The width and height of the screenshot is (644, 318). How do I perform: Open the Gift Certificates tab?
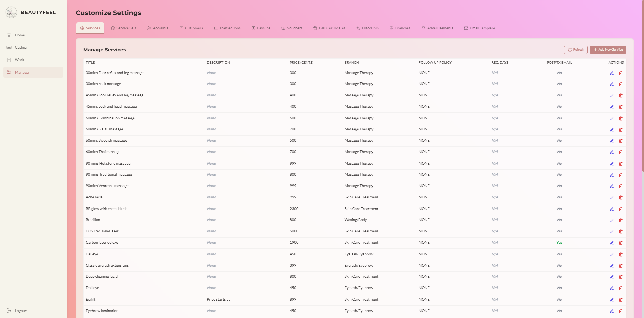[x=329, y=28]
